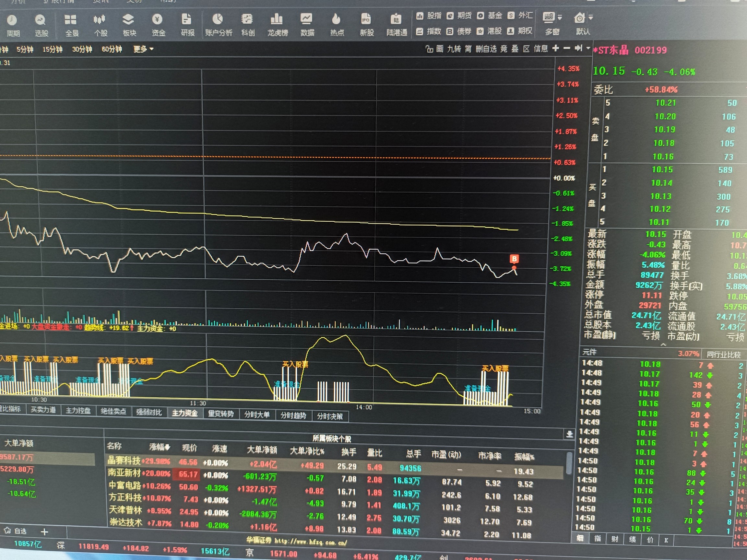Expand the 多窗 dropdown arrow
Image resolution: width=747 pixels, height=560 pixels.
[x=560, y=17]
